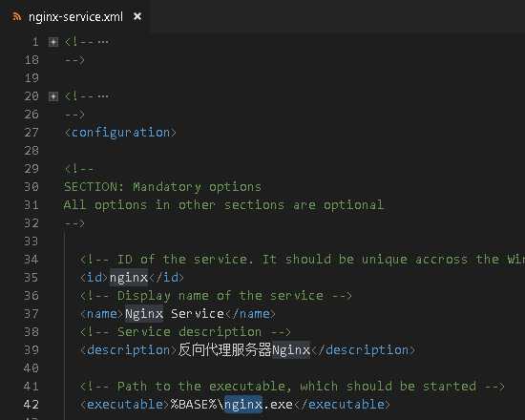Click line number 42 in the gutter
The height and width of the screenshot is (420, 525).
point(31,405)
